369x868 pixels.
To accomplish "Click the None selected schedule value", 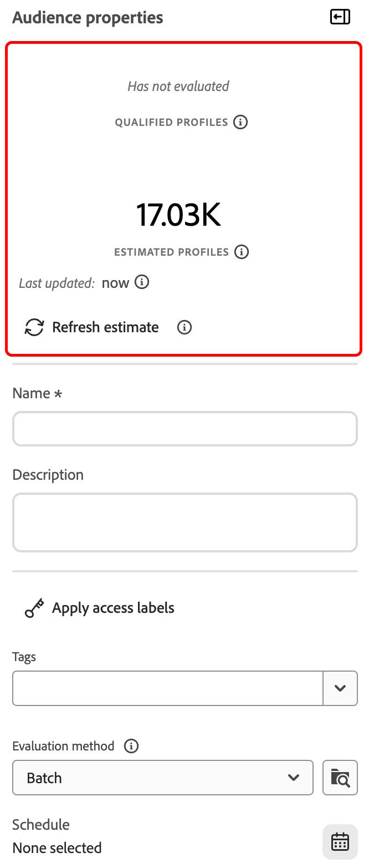I will pyautogui.click(x=57, y=848).
